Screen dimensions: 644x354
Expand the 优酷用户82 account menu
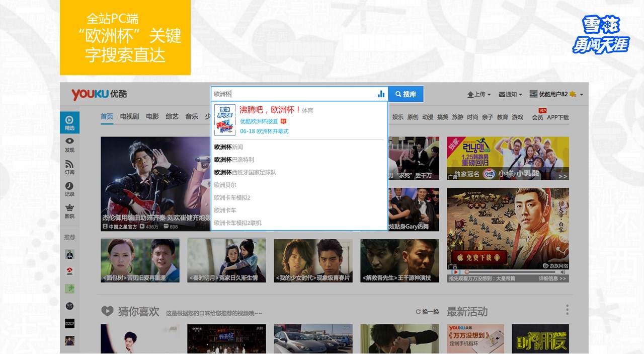560,94
